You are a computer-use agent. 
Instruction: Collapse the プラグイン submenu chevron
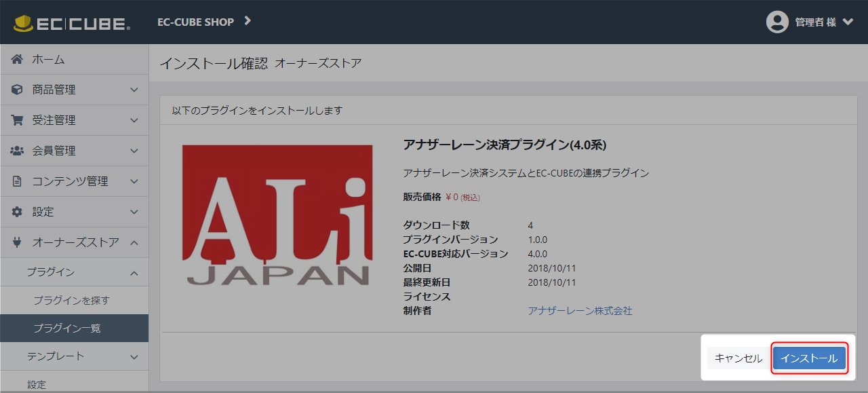[x=134, y=272]
